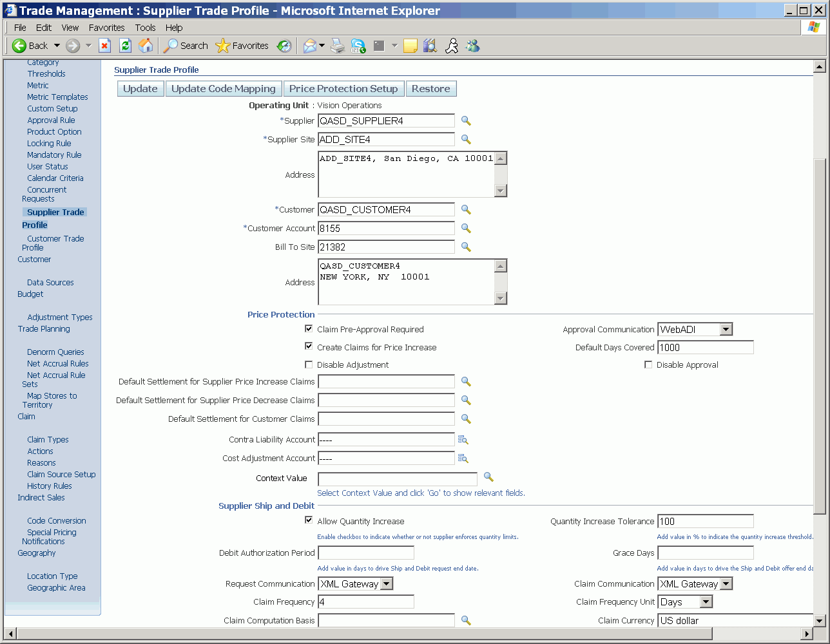This screenshot has height=644, width=830.
Task: Open the Supplier Site lookup magnifier
Action: click(x=466, y=140)
